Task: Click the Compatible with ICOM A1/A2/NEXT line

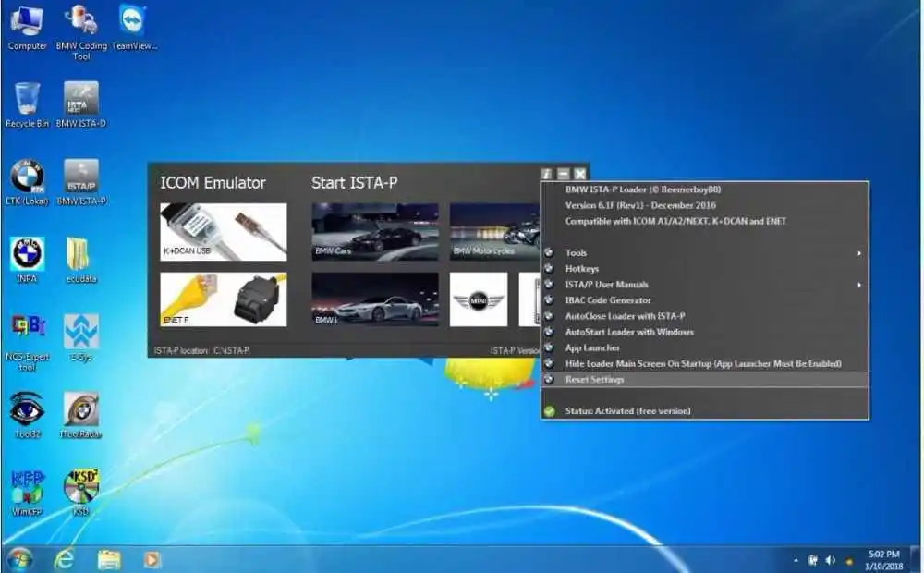Action: (x=675, y=222)
